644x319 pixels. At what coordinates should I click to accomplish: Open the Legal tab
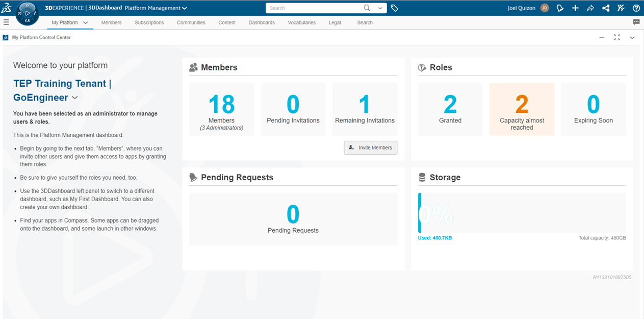pyautogui.click(x=335, y=22)
